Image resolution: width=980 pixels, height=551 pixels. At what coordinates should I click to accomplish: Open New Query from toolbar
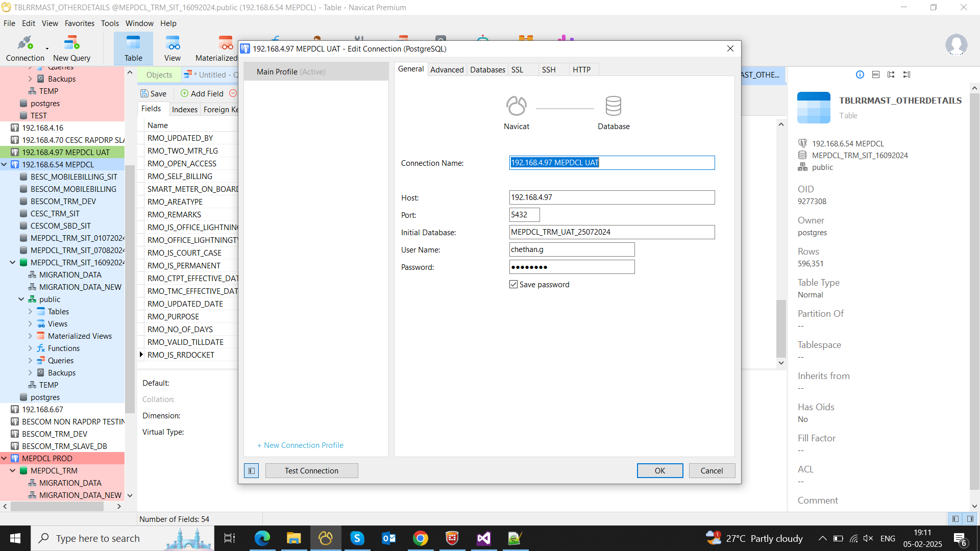click(x=71, y=48)
